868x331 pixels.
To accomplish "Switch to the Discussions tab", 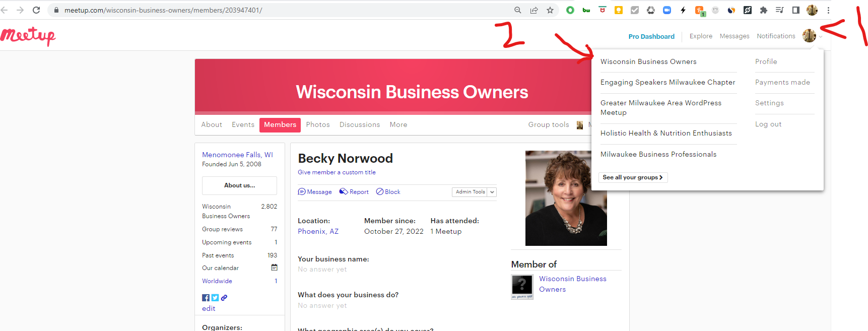I will click(x=360, y=124).
